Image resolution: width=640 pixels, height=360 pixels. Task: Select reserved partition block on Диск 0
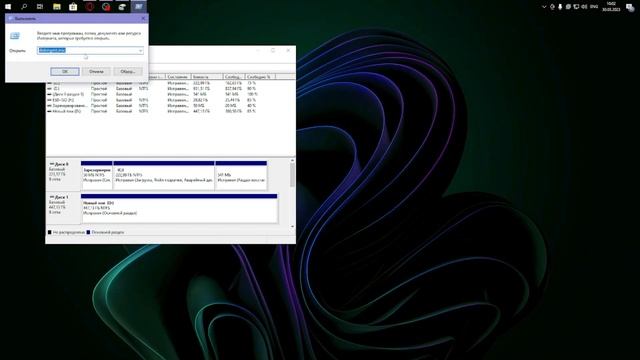pyautogui.click(x=97, y=175)
